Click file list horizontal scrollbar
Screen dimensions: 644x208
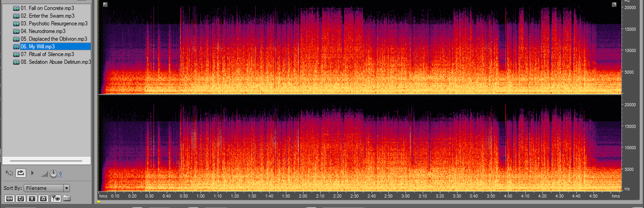click(46, 161)
